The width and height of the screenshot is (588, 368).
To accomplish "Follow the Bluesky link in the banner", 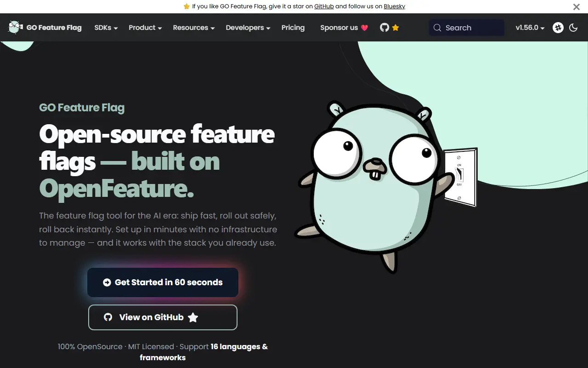I will 395,6.
